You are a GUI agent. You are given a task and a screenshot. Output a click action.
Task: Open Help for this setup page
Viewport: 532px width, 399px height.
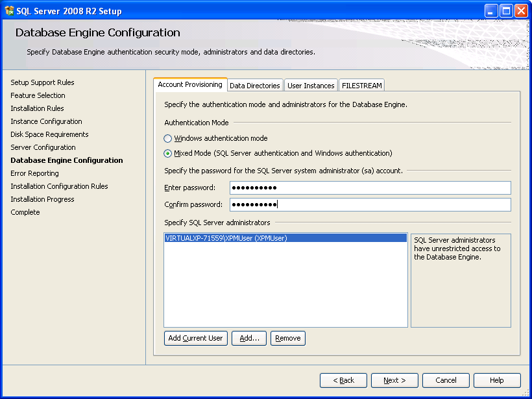click(x=497, y=381)
